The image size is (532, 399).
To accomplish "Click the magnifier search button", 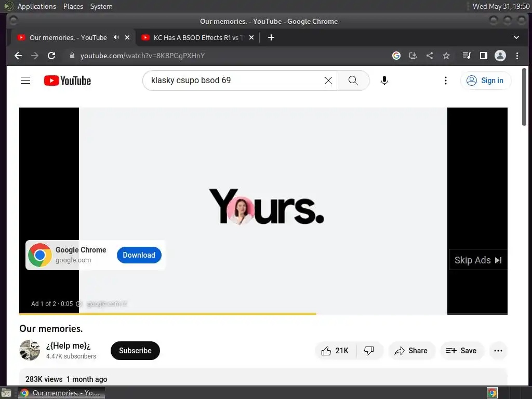I will click(x=353, y=81).
